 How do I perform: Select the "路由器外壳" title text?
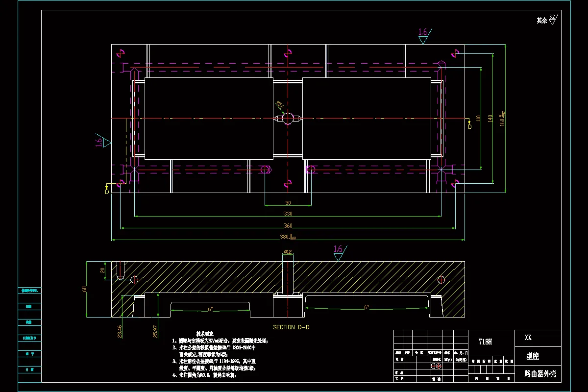pos(540,374)
